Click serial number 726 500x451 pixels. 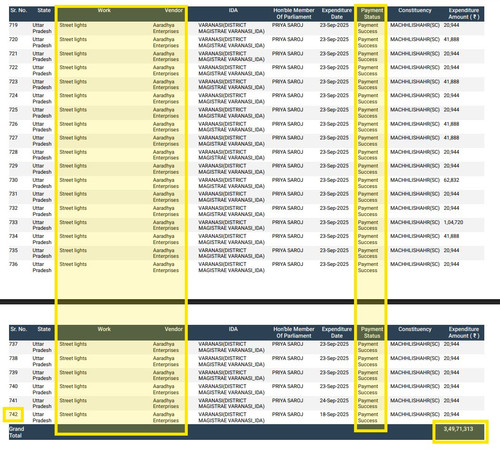coord(14,124)
